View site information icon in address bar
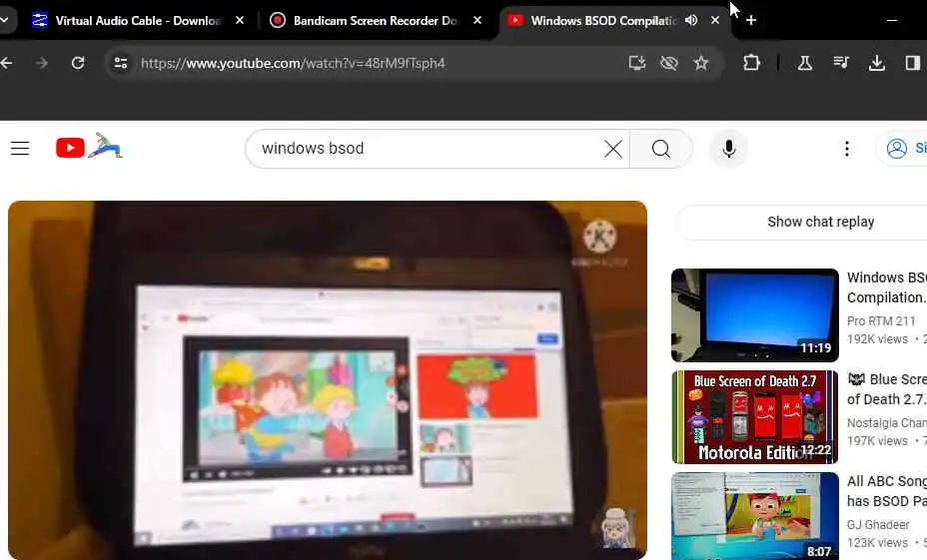The image size is (927, 560). click(x=121, y=63)
